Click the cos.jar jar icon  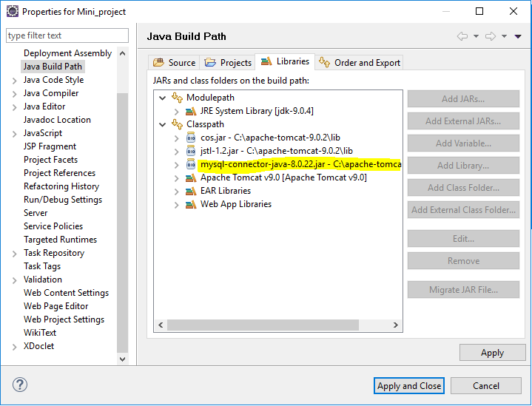pyautogui.click(x=191, y=138)
